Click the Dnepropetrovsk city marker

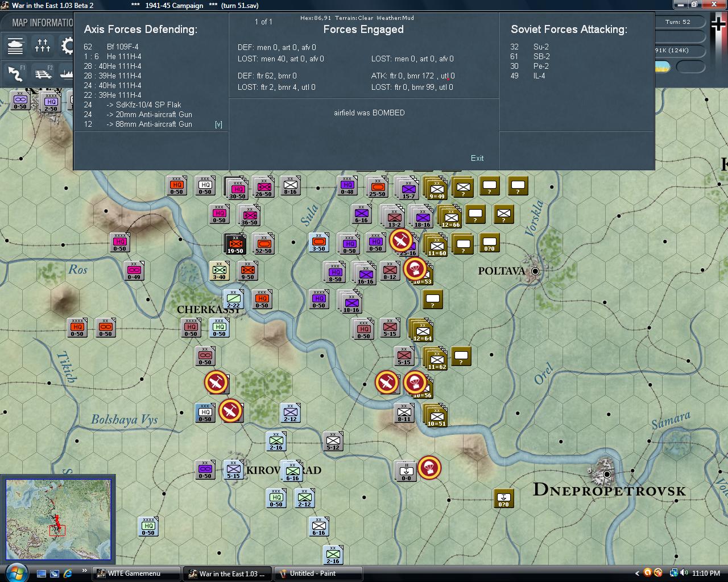[x=607, y=474]
